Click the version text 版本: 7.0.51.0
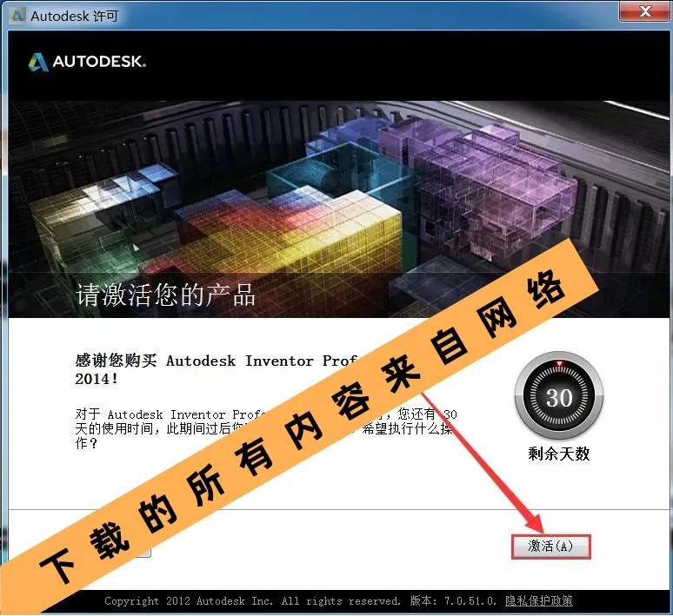The image size is (673, 616). point(453,600)
